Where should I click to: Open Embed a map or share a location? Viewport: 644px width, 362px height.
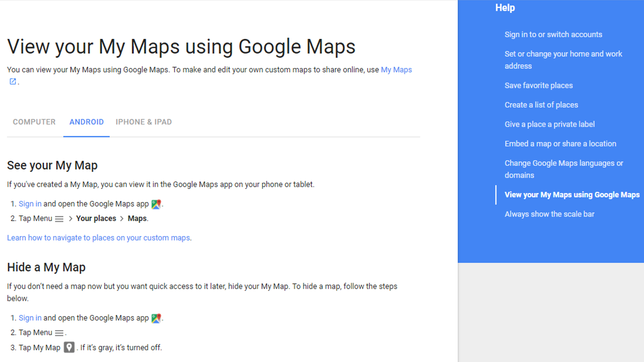coord(560,144)
